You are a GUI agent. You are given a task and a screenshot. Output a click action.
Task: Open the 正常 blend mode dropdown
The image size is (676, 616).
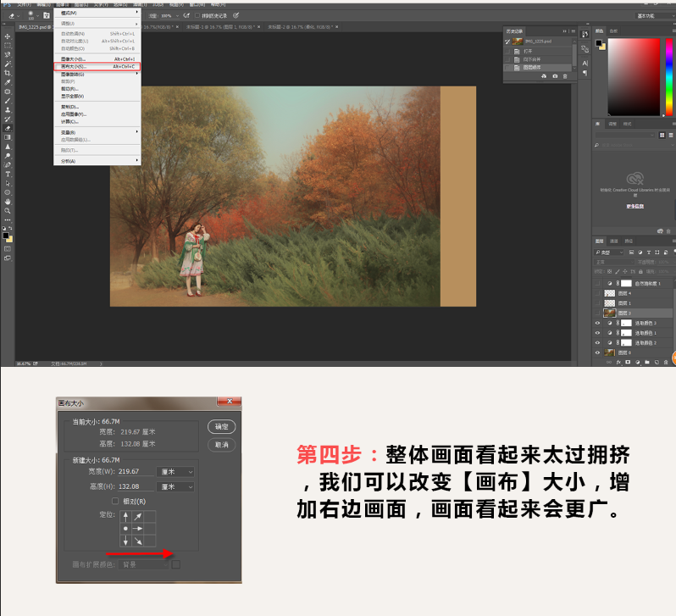click(614, 262)
